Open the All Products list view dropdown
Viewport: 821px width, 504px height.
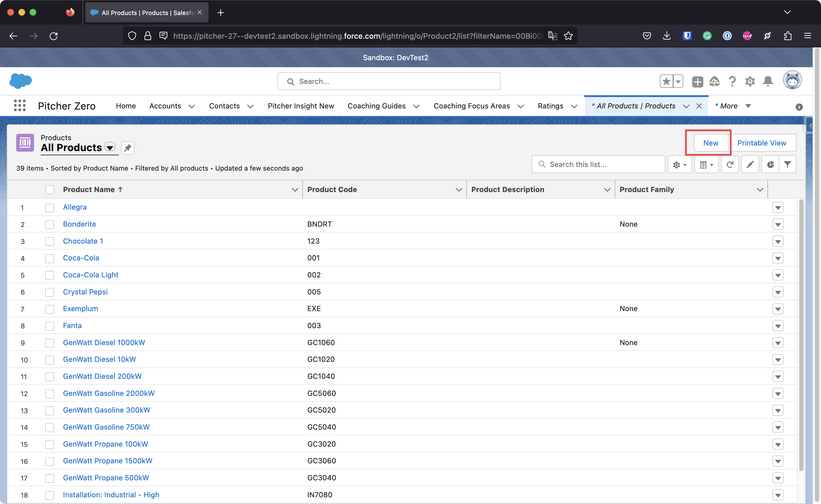pos(110,147)
